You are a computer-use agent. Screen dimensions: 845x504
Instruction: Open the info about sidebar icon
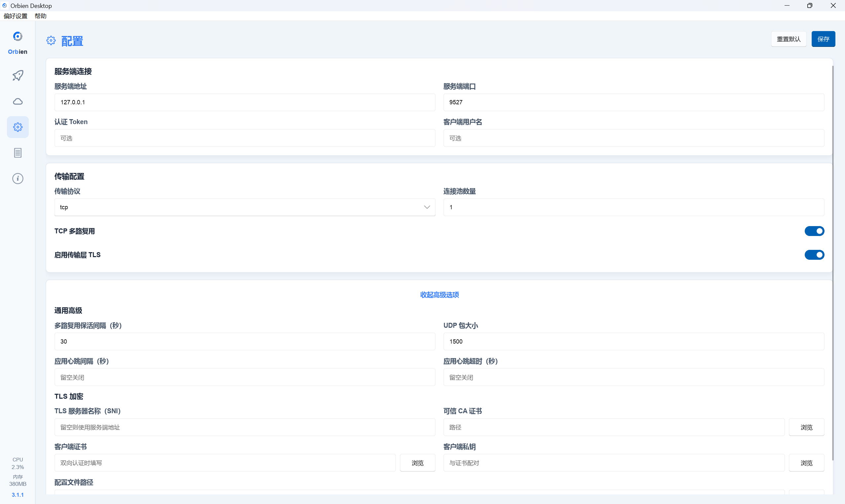(x=18, y=179)
